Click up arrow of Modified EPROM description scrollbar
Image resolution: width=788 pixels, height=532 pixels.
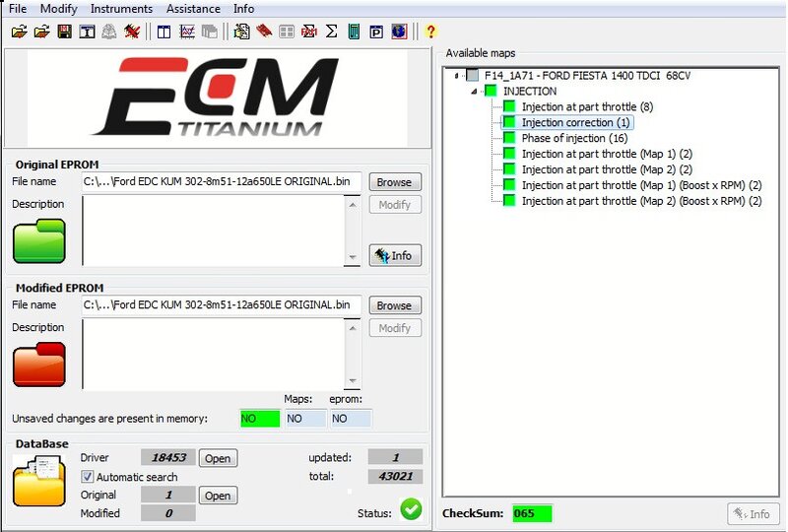click(353, 328)
